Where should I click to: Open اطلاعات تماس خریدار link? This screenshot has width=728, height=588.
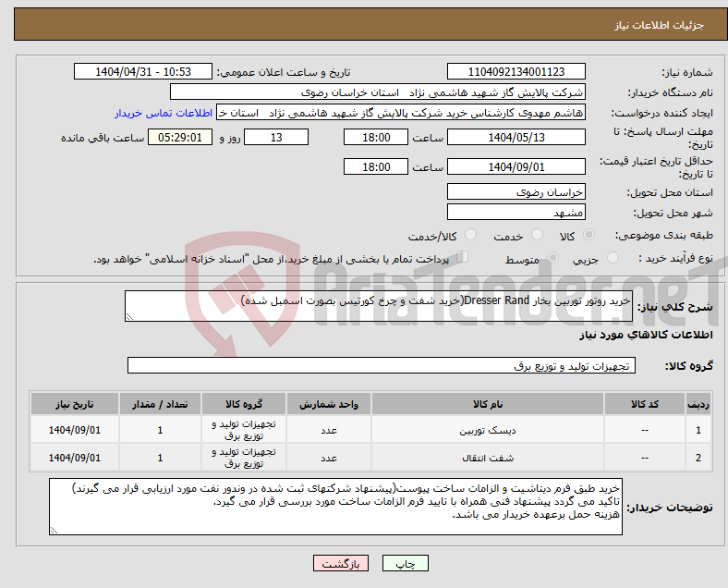(164, 113)
